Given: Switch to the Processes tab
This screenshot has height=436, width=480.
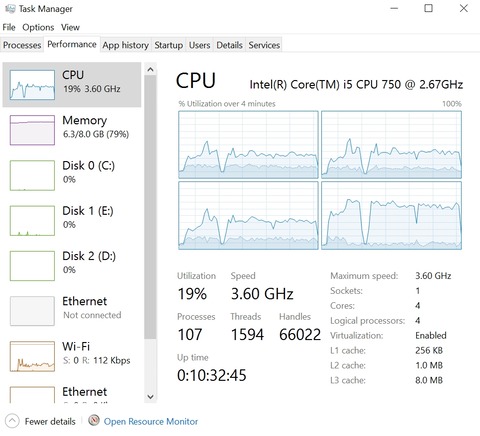Looking at the screenshot, I should pos(22,45).
